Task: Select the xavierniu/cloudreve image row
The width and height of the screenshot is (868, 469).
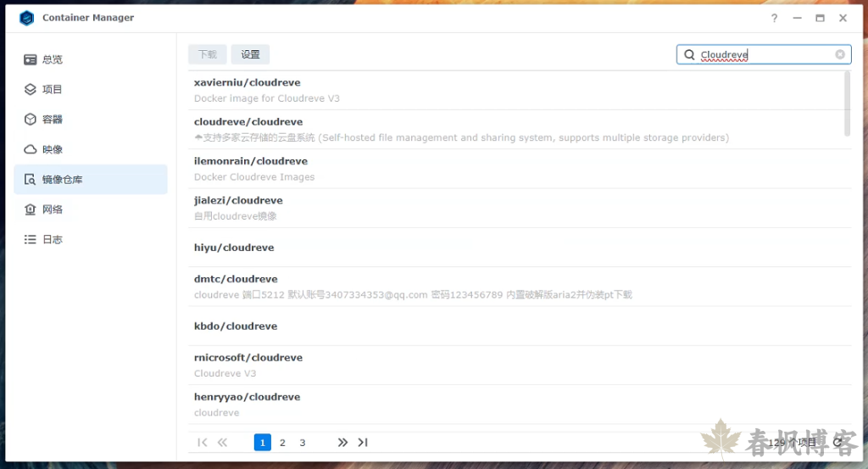Action: point(520,90)
